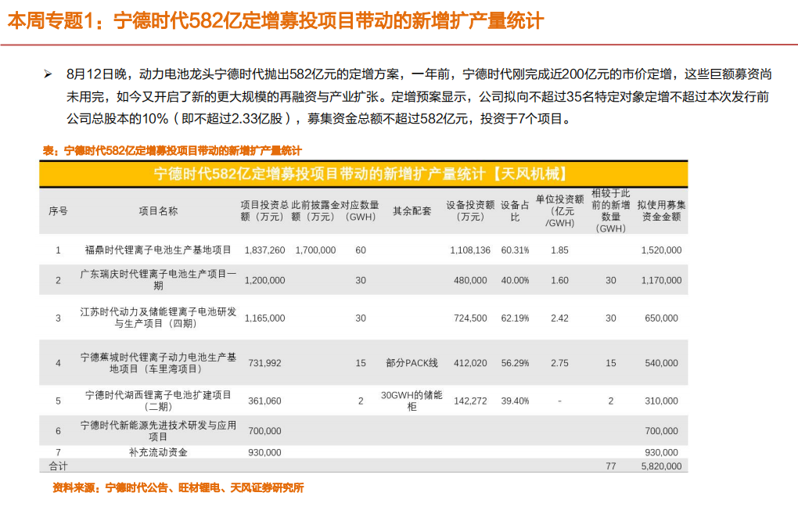798x532 pixels.
Task: Select the 合计 total row
Action: tap(52, 465)
